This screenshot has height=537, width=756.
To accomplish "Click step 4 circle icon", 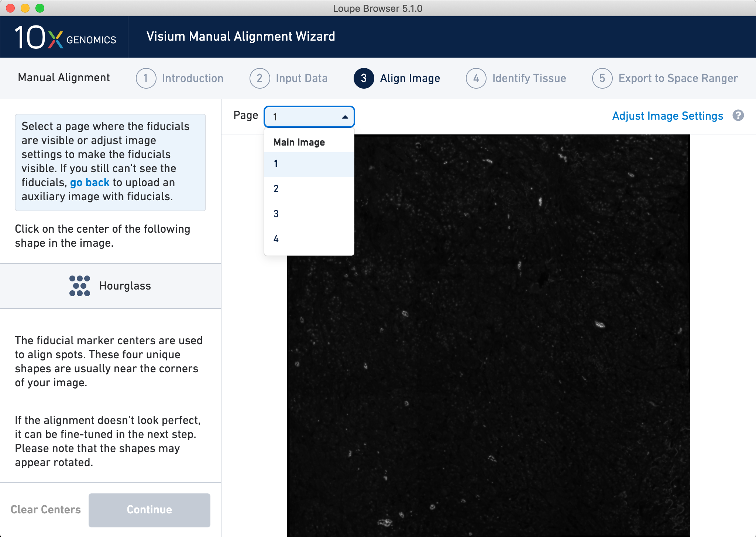I will tap(476, 78).
